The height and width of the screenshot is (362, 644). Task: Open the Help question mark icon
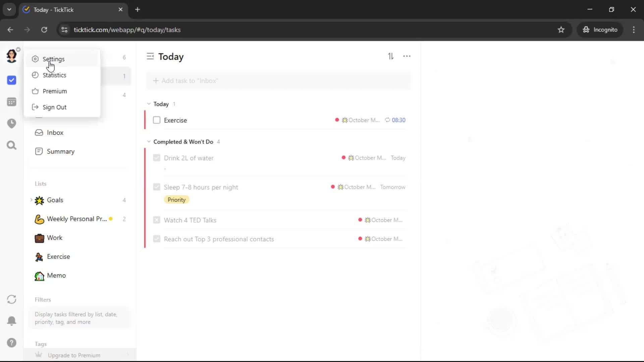click(x=11, y=343)
